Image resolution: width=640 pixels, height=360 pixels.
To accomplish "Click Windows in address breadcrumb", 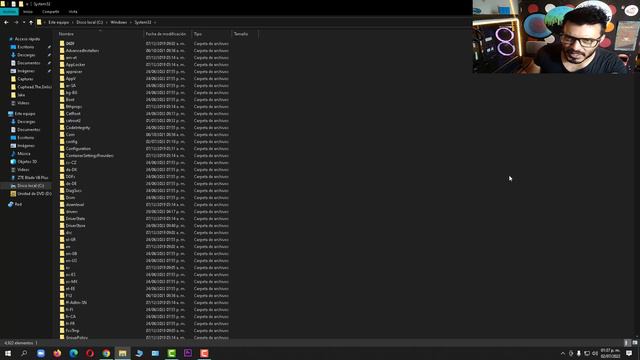I will coord(119,22).
